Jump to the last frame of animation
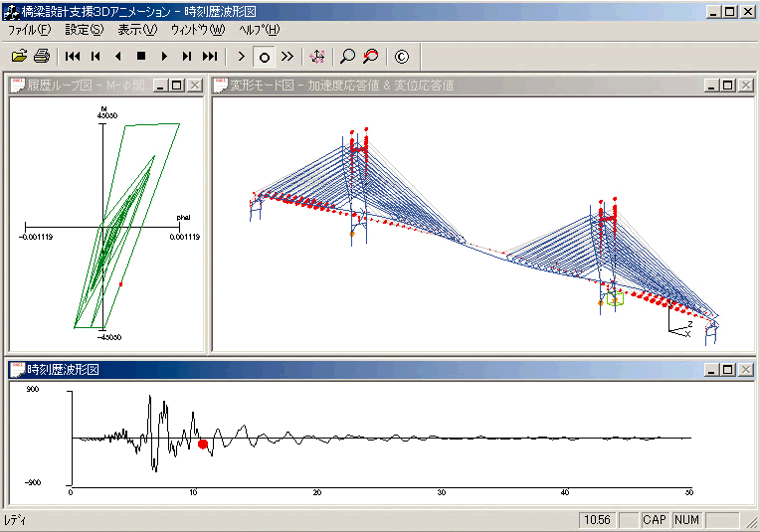This screenshot has height=532, width=760. pyautogui.click(x=210, y=57)
